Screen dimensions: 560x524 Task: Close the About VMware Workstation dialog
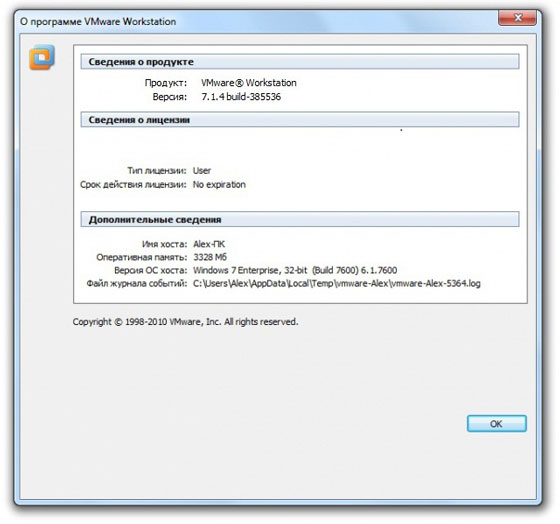(x=517, y=18)
